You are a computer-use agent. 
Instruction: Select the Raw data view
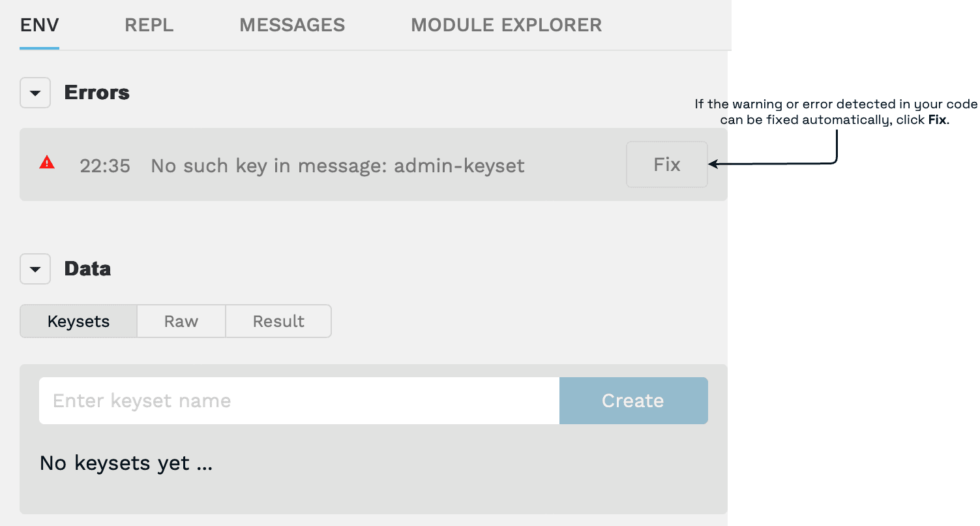(181, 321)
